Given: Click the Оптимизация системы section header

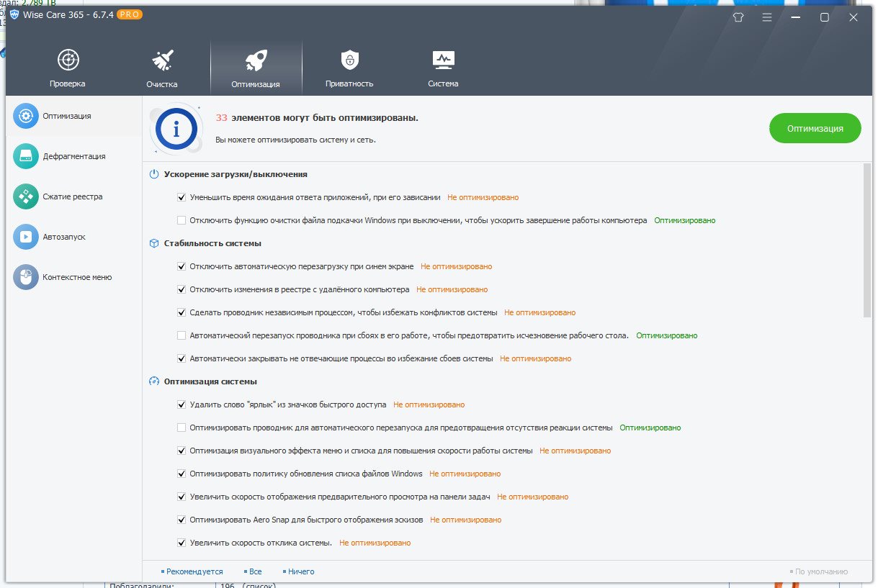Looking at the screenshot, I should (x=210, y=381).
